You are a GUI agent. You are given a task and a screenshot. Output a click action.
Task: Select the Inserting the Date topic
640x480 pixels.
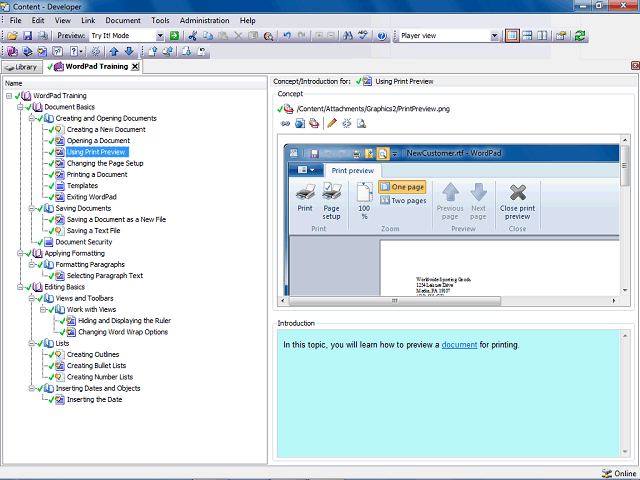pyautogui.click(x=94, y=400)
